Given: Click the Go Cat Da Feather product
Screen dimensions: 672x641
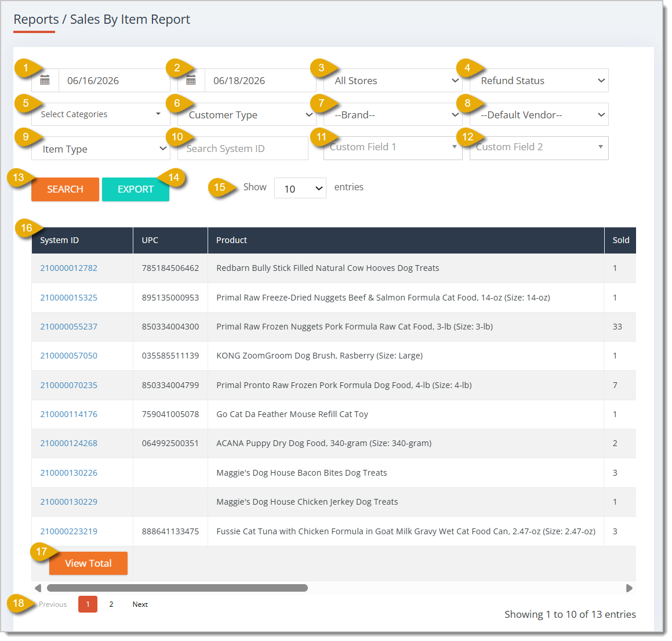Looking at the screenshot, I should (292, 414).
